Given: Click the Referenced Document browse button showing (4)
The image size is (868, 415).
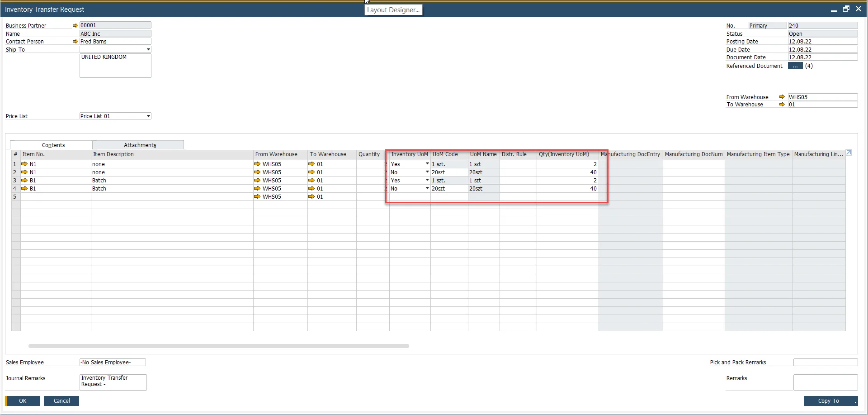Looking at the screenshot, I should coord(795,66).
